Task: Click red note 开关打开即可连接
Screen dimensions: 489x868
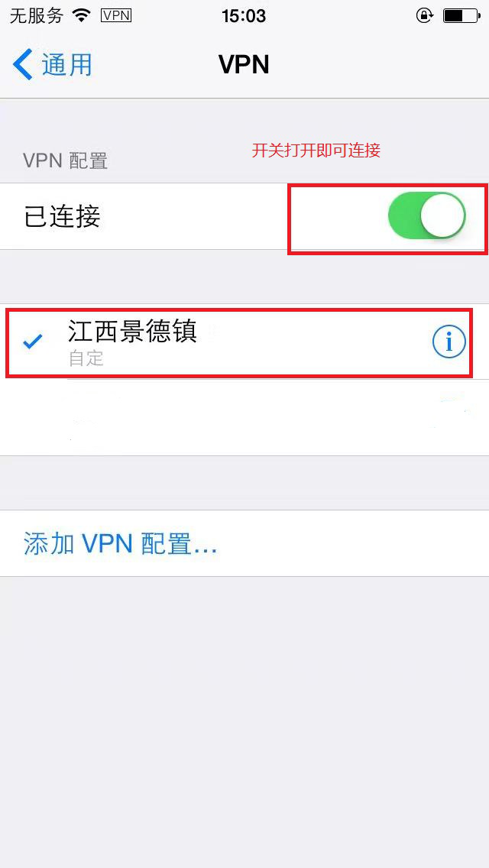Action: [x=316, y=151]
